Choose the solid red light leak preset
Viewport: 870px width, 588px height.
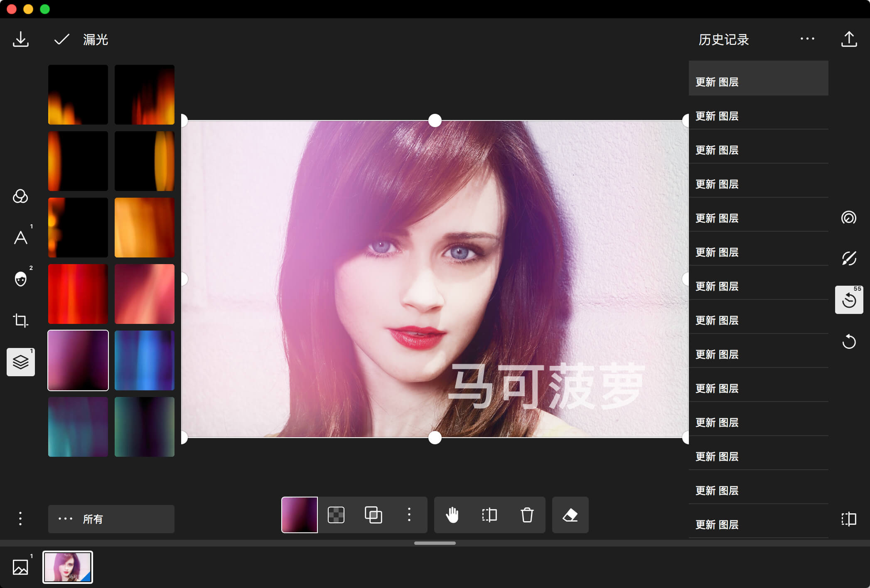78,294
